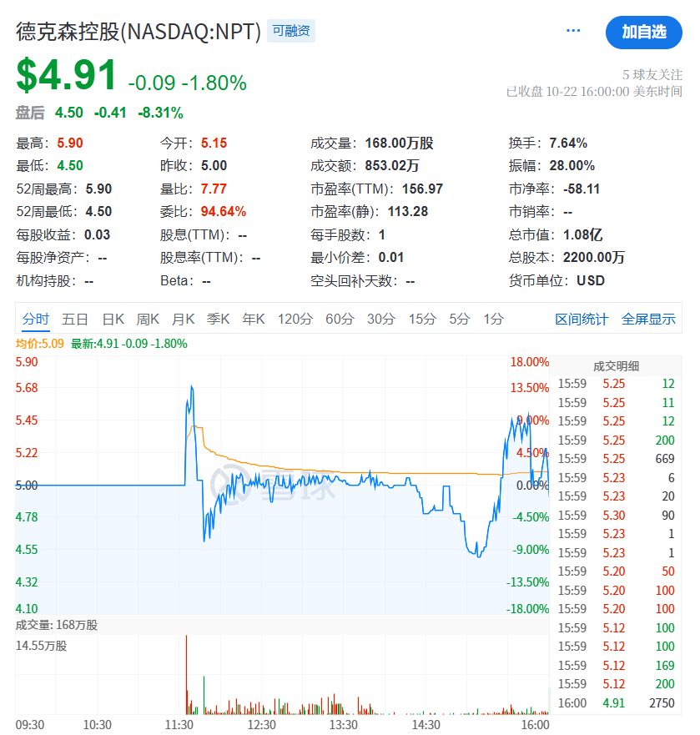Switch to the 日K chart tab
Viewport: 700px width, 735px height.
pyautogui.click(x=113, y=319)
